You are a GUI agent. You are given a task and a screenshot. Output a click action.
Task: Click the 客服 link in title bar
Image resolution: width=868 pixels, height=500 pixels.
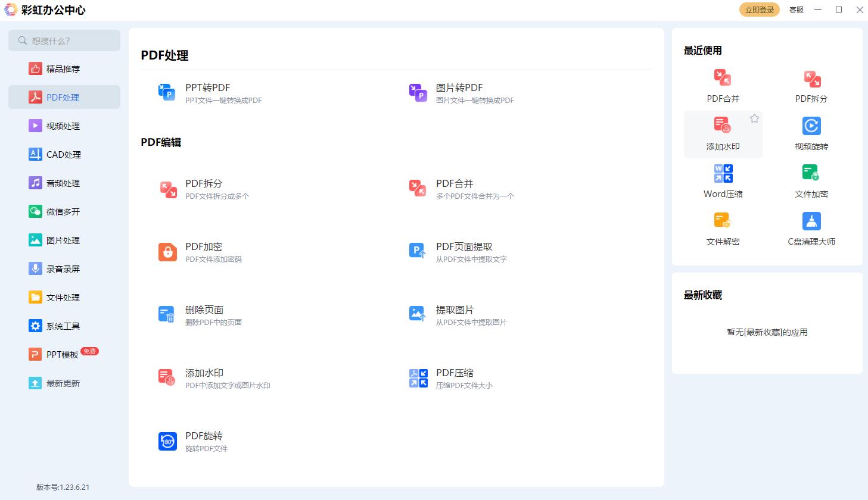tap(796, 10)
